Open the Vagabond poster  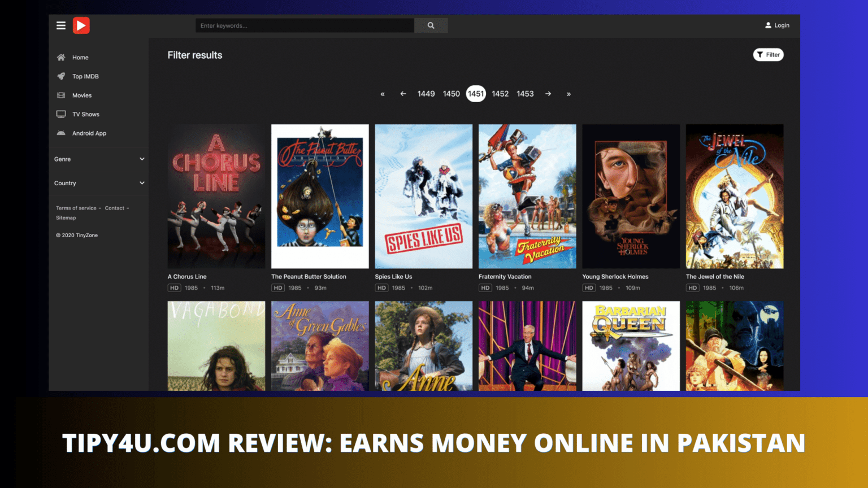pyautogui.click(x=216, y=346)
